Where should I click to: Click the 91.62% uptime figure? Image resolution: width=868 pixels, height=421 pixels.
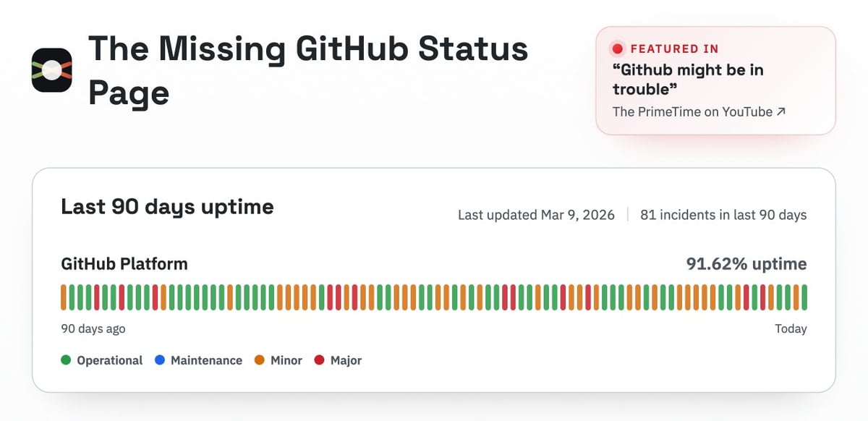tap(746, 264)
